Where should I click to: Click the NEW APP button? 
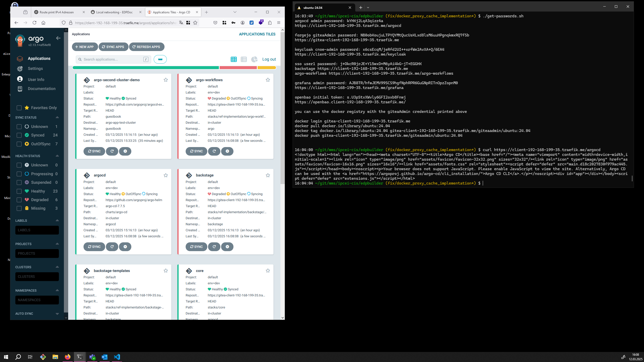coord(85,47)
